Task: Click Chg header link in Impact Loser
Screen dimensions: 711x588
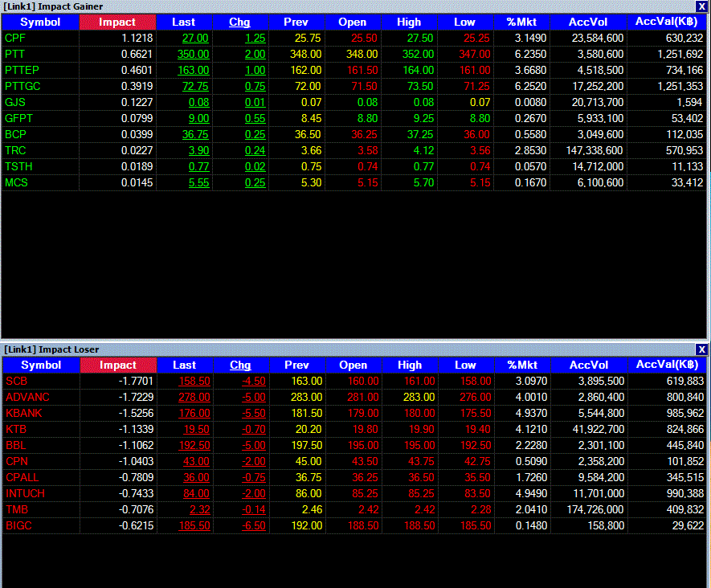Action: click(x=240, y=365)
